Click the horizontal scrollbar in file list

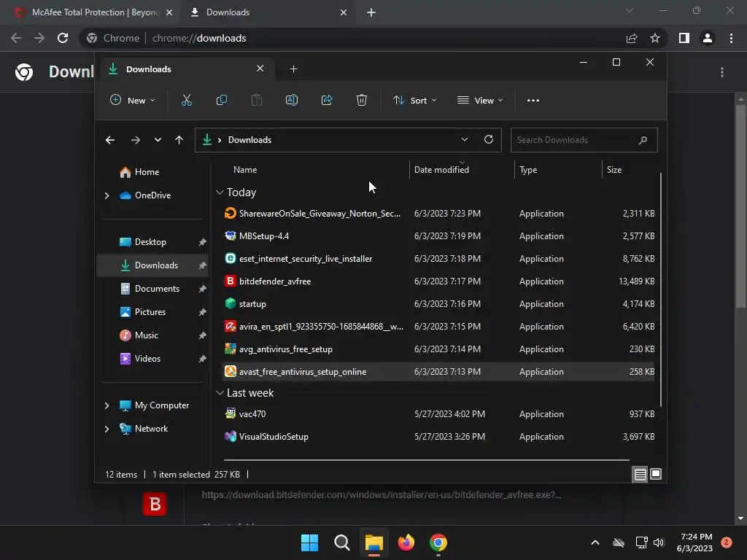[x=426, y=460]
